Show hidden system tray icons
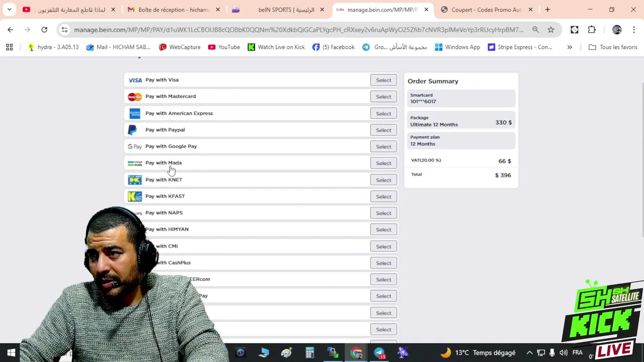The width and height of the screenshot is (644, 362). pos(529,353)
